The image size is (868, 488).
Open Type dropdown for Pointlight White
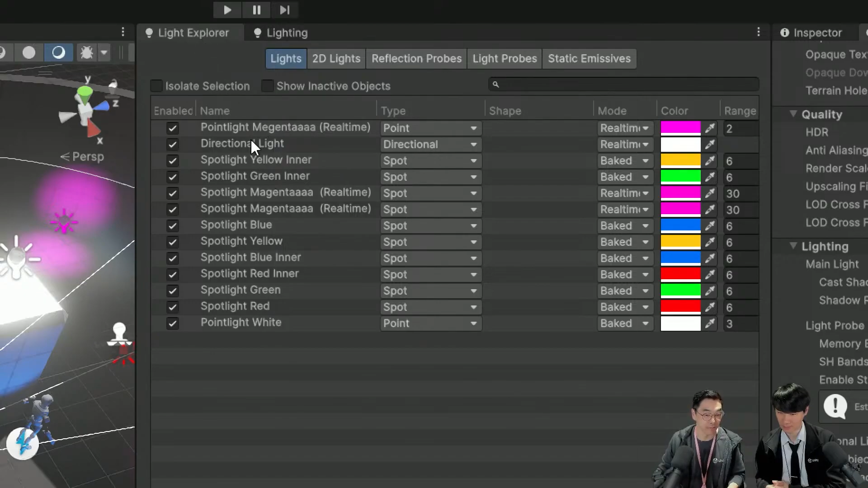click(x=430, y=323)
